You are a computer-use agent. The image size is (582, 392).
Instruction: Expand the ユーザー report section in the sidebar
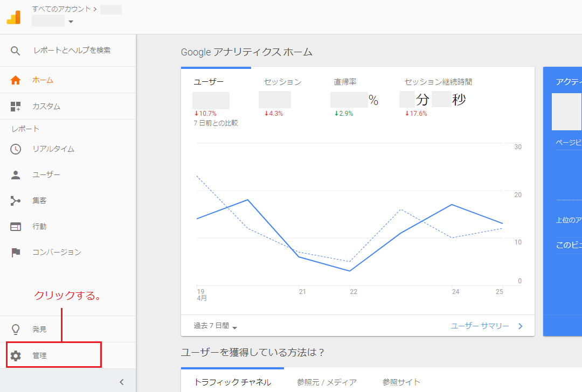point(68,175)
